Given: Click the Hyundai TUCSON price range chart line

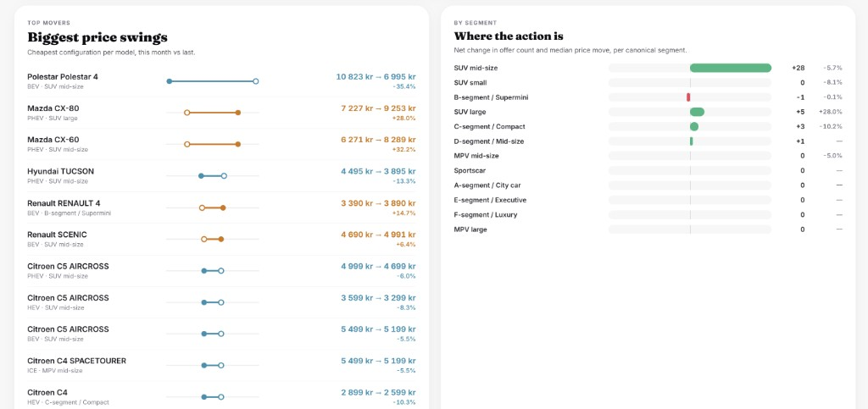Looking at the screenshot, I should coord(213,176).
